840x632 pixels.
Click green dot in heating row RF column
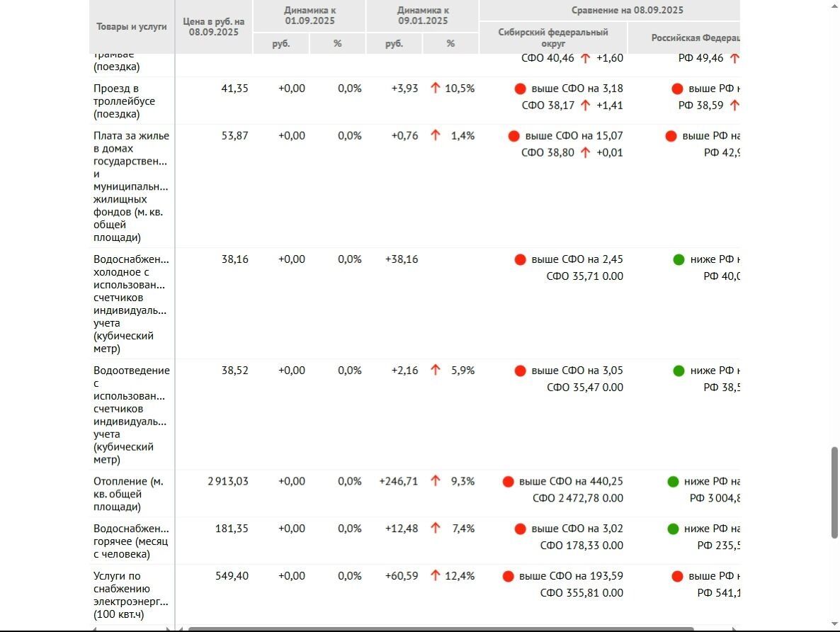[673, 482]
